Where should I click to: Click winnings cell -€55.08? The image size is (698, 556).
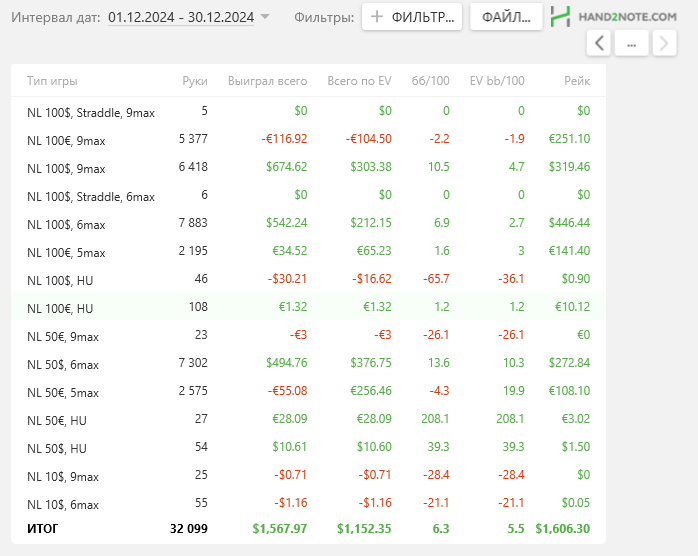coord(287,391)
